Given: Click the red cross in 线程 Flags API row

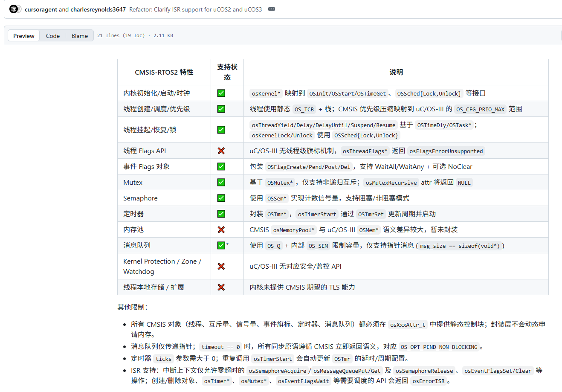Looking at the screenshot, I should tap(221, 151).
